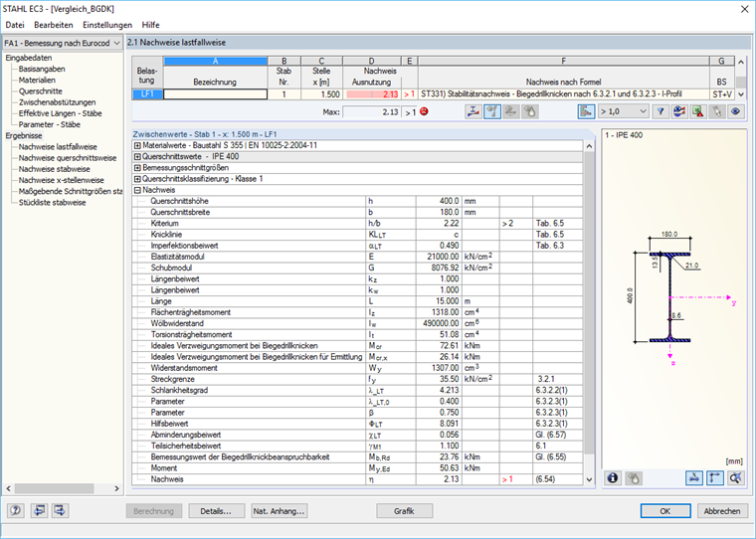
Task: Click the OK button
Action: [x=665, y=511]
